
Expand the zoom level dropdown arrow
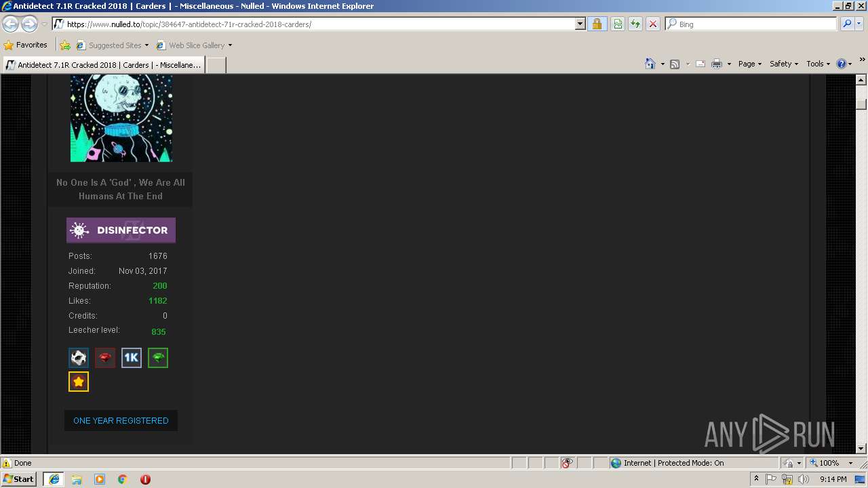coord(850,463)
